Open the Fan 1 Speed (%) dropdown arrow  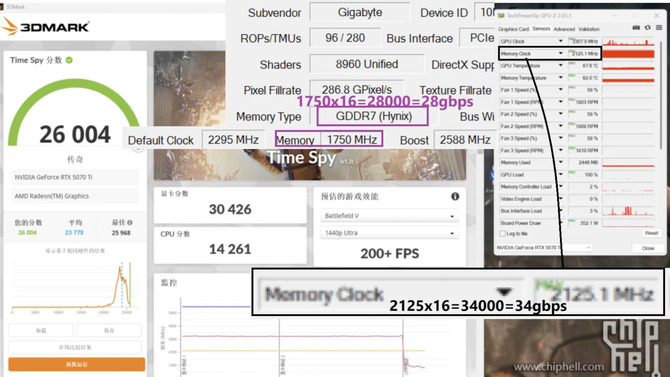tap(561, 90)
